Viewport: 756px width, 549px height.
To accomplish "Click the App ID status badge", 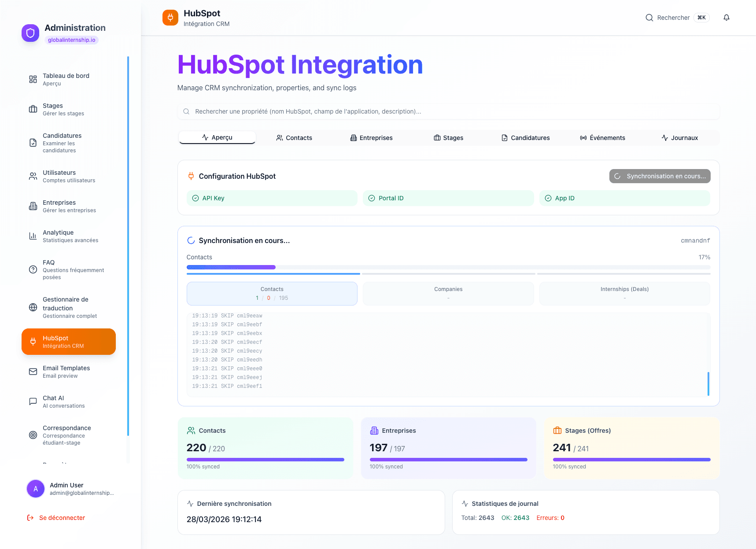I will (624, 198).
